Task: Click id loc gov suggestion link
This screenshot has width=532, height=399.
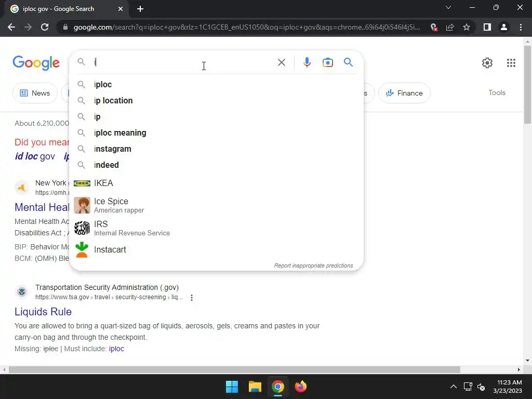Action: (35, 156)
